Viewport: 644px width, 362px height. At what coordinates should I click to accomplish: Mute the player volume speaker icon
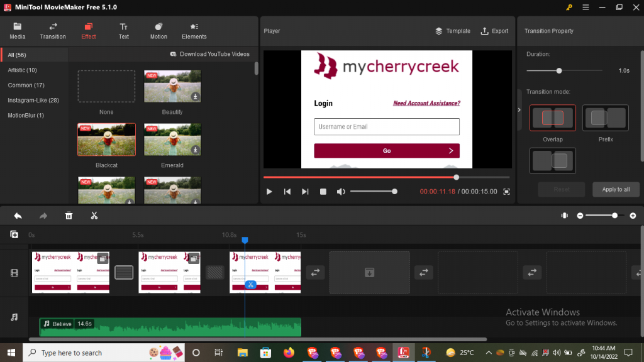(x=341, y=192)
